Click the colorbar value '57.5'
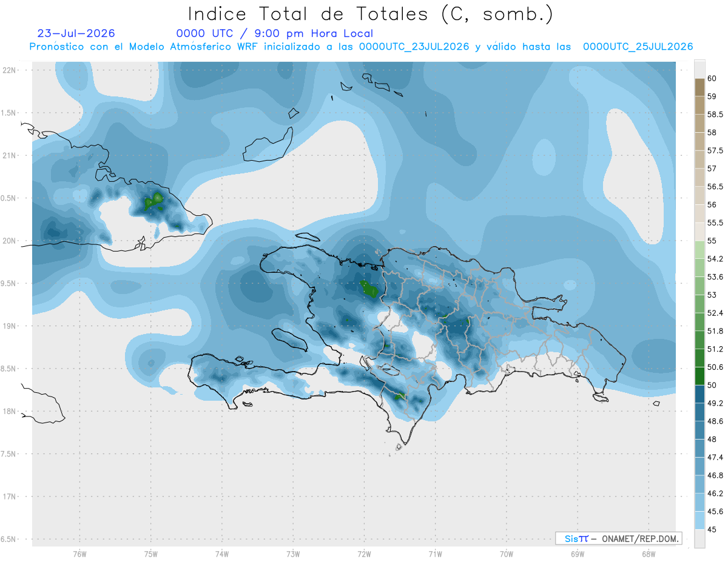728x562 pixels. tap(715, 150)
